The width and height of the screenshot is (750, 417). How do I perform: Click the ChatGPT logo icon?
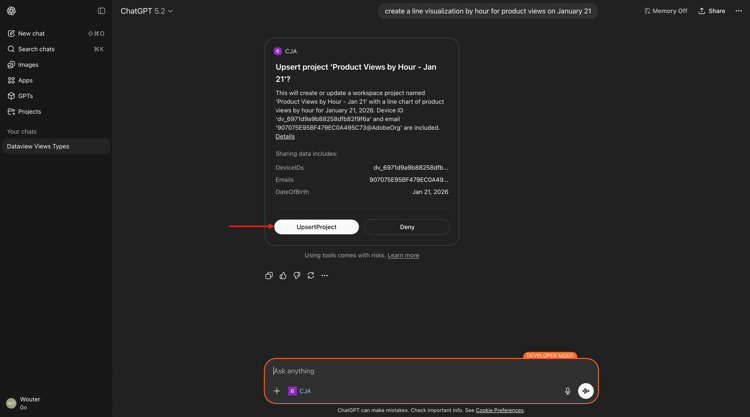click(11, 11)
